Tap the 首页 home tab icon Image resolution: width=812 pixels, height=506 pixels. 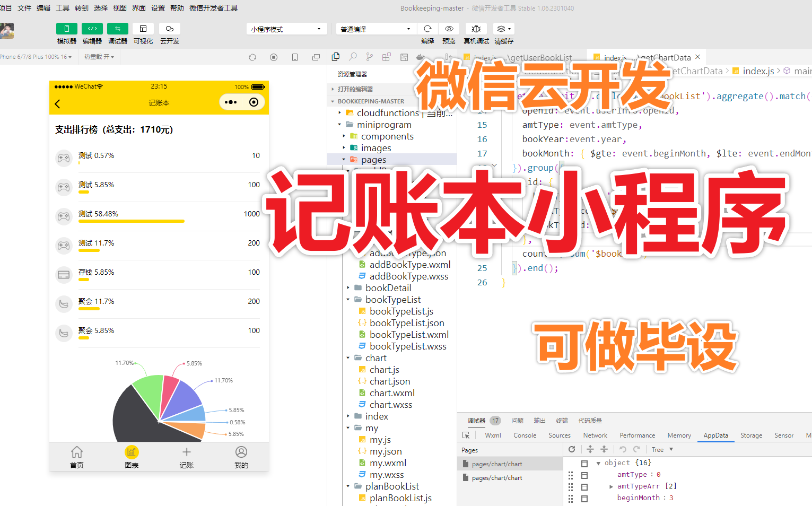click(77, 452)
